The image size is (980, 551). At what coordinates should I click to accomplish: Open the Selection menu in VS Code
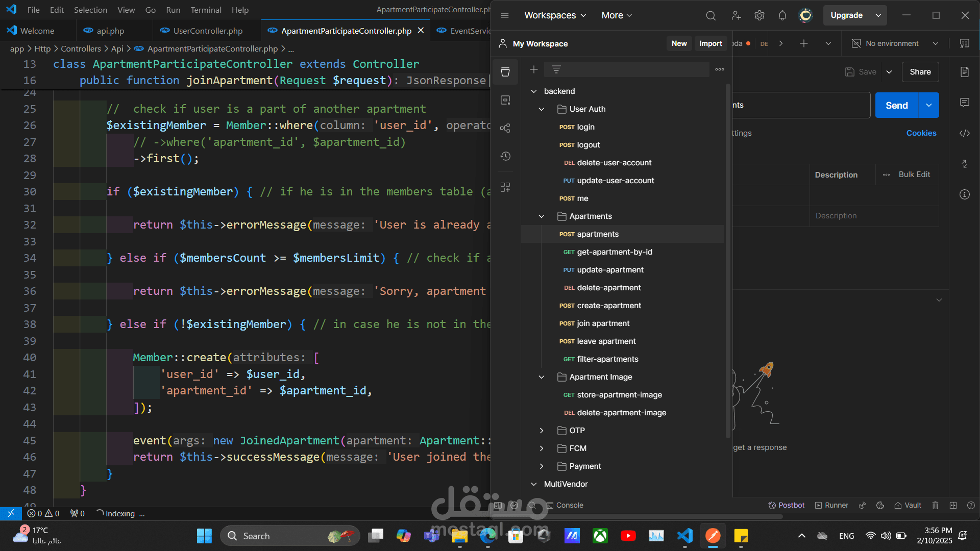click(x=90, y=10)
